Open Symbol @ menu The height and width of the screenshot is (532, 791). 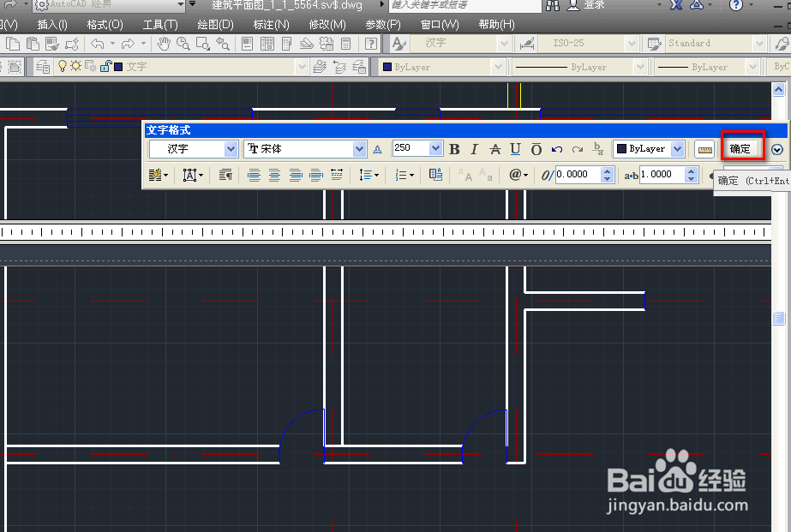(x=518, y=175)
